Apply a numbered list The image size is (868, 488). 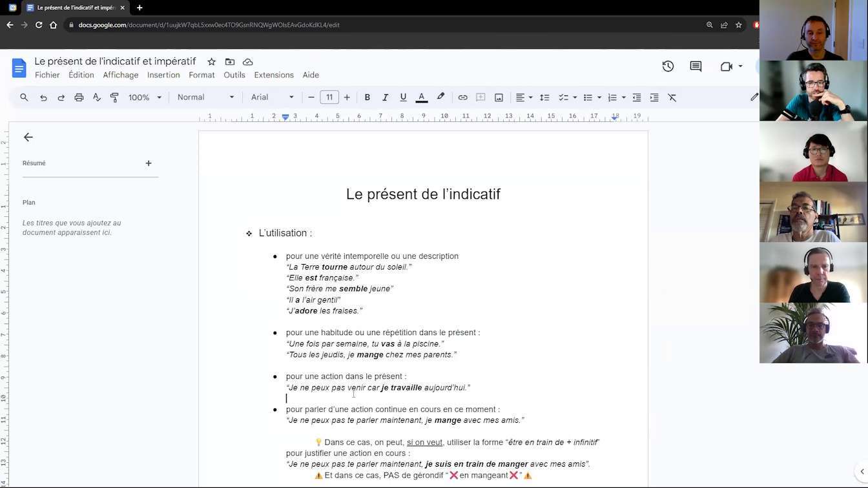click(x=612, y=97)
